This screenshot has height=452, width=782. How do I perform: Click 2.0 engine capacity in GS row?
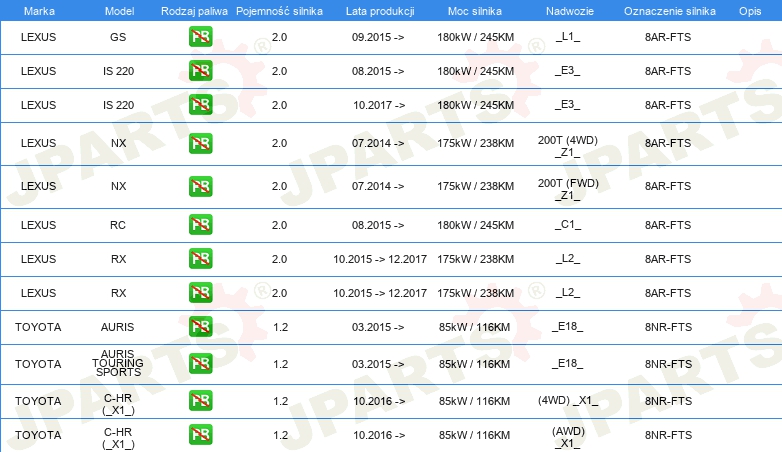pyautogui.click(x=279, y=37)
